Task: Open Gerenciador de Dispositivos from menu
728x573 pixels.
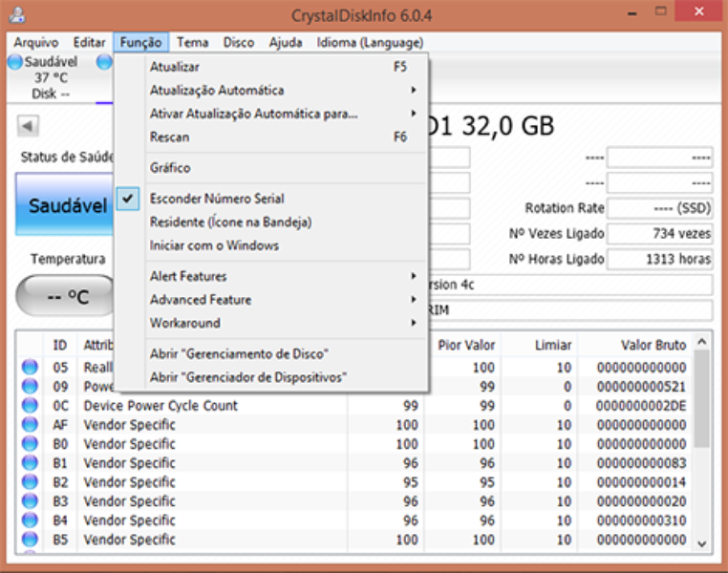Action: click(270, 377)
